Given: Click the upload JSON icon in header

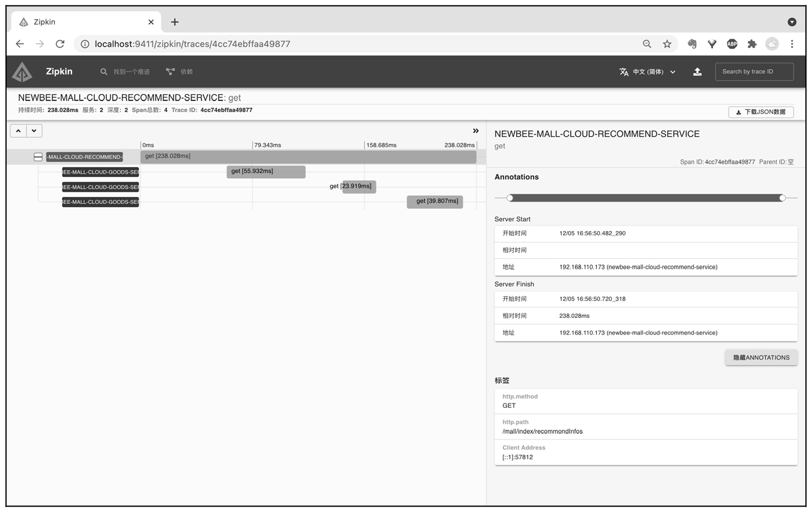Looking at the screenshot, I should pyautogui.click(x=697, y=72).
